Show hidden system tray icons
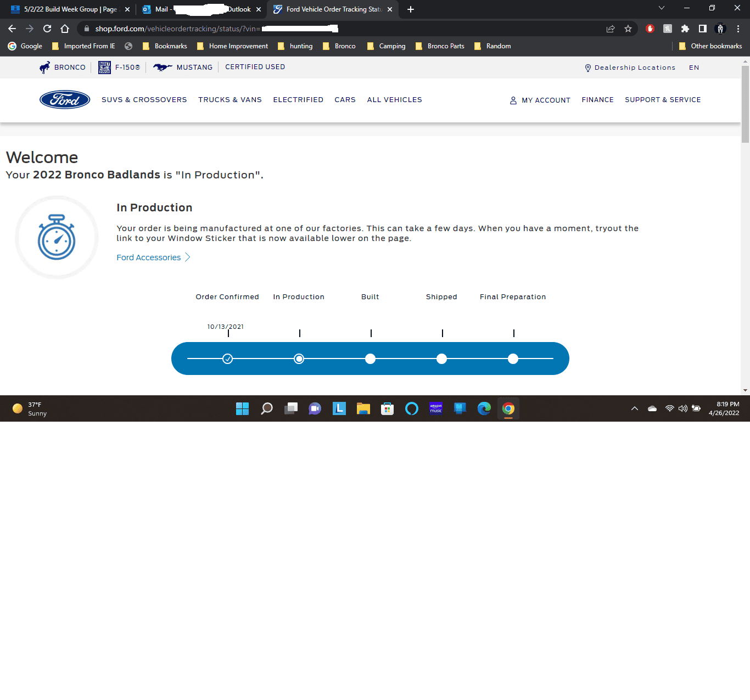The width and height of the screenshot is (750, 700). (x=635, y=408)
